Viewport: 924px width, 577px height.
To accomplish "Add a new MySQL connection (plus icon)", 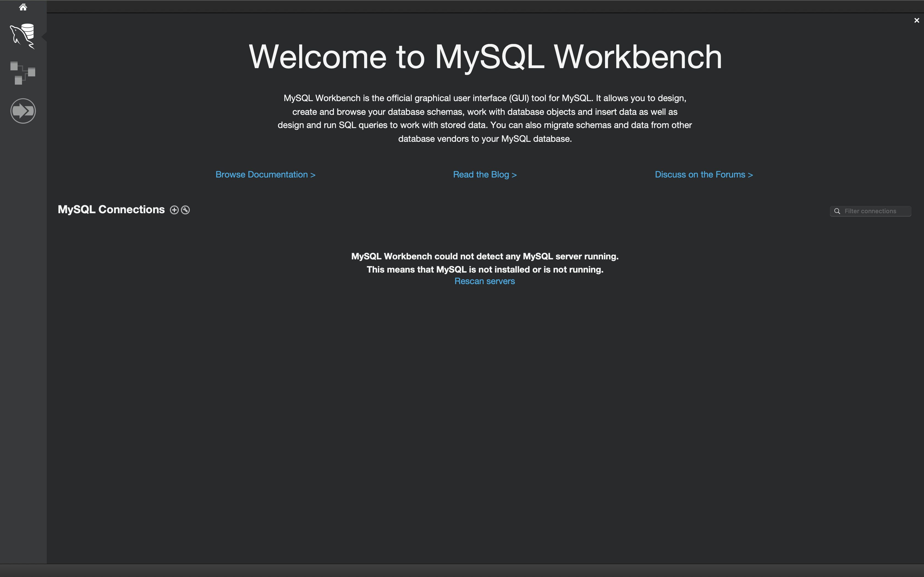I will click(174, 210).
